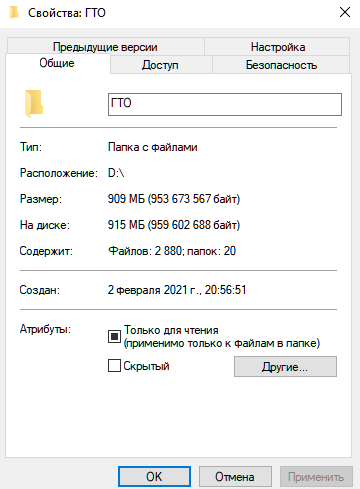Open the 'Настройка' tab
The image size is (360, 489).
pyautogui.click(x=277, y=47)
